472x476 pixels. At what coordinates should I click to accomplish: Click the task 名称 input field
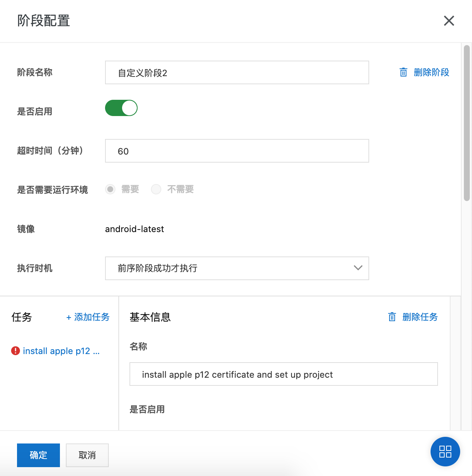click(x=284, y=374)
